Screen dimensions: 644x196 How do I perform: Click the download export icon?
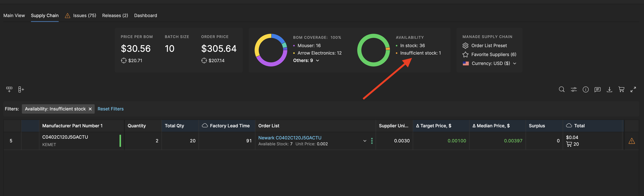[609, 89]
